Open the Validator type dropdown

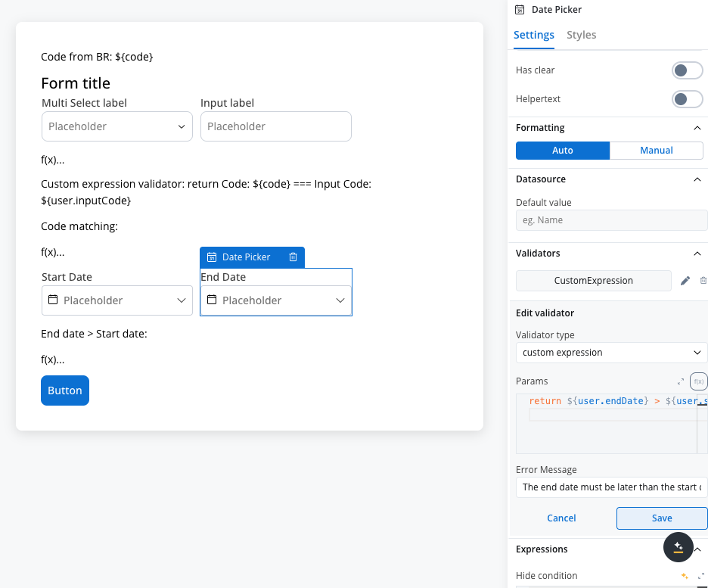click(611, 353)
